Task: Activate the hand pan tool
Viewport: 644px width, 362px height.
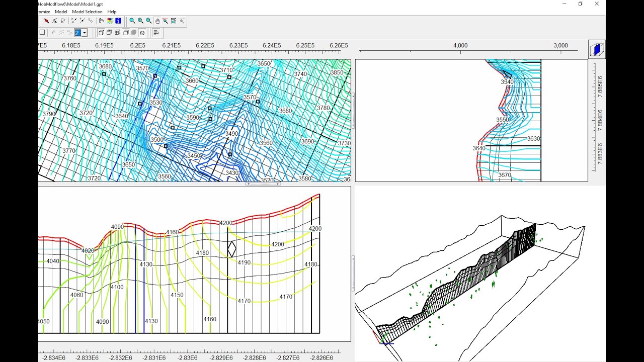Action: [x=157, y=21]
